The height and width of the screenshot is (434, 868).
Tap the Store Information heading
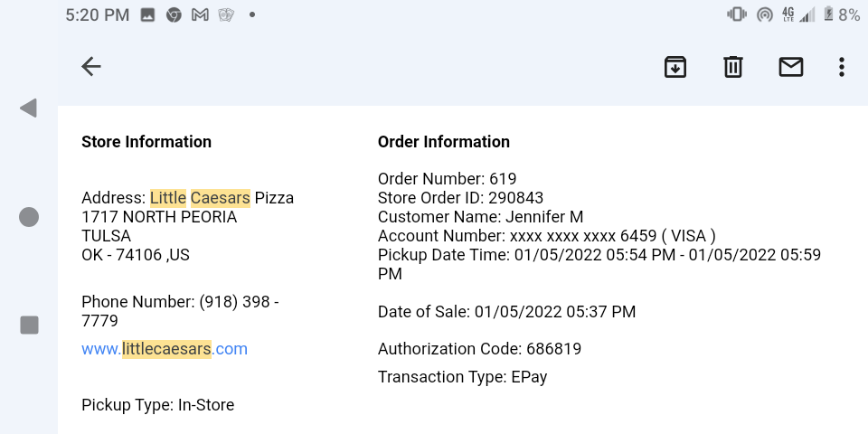(146, 142)
